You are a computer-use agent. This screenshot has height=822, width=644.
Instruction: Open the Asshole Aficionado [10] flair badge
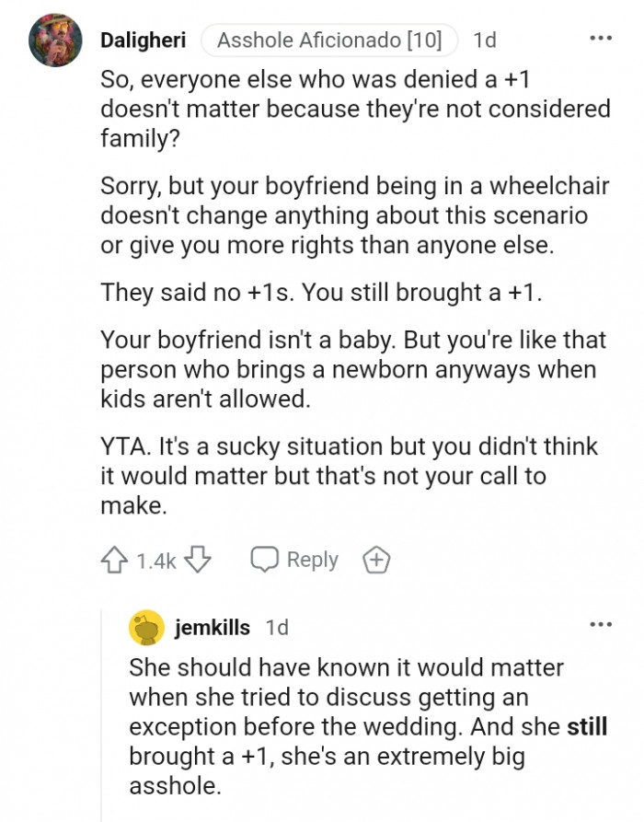coord(329,39)
